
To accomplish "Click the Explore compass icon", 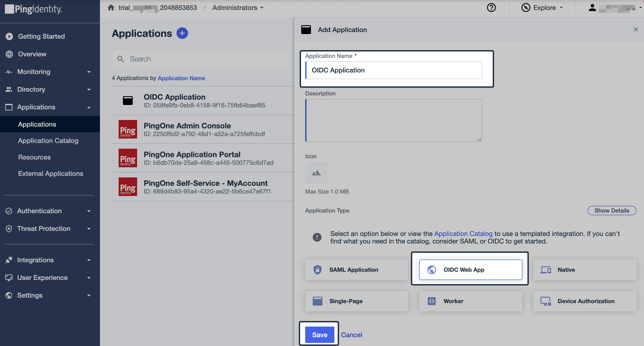I will 526,8.
